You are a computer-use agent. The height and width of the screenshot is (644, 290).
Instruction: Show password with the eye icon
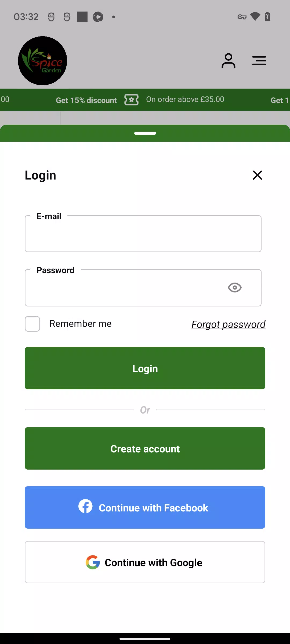pyautogui.click(x=235, y=288)
